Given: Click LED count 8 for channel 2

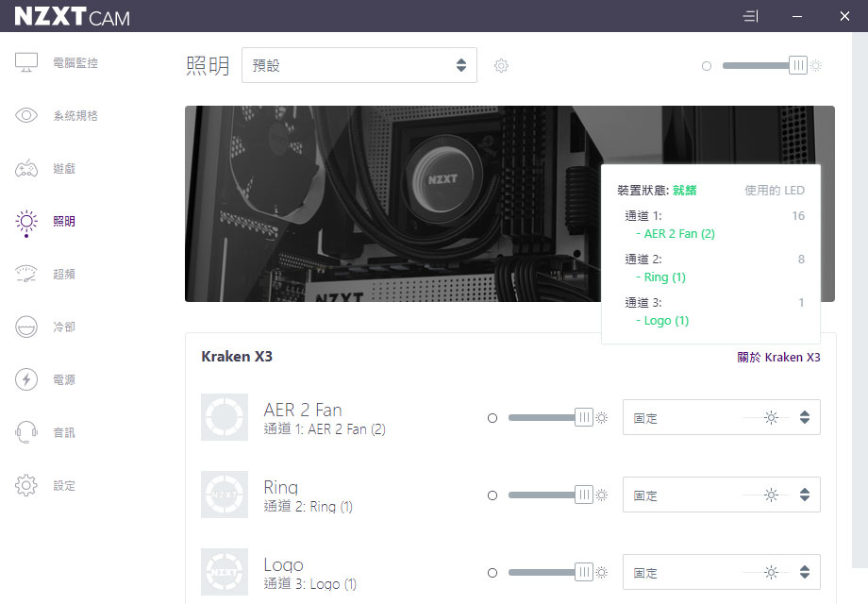Looking at the screenshot, I should coord(801,259).
